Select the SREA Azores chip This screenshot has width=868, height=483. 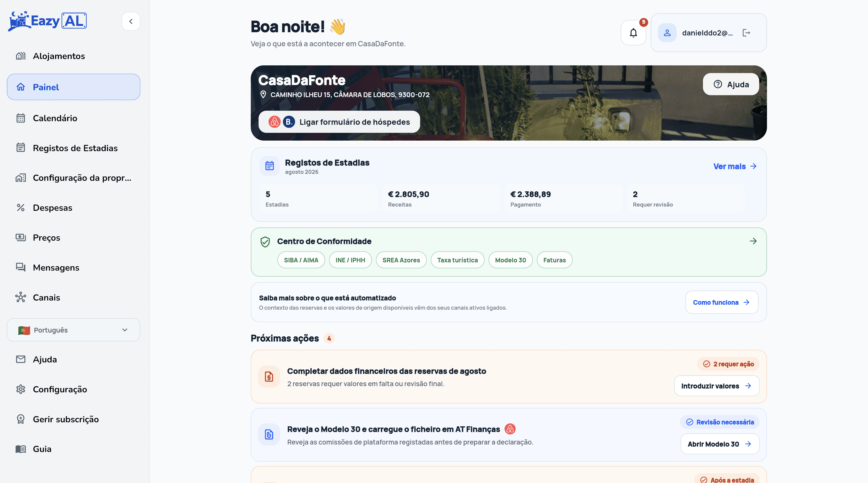401,260
